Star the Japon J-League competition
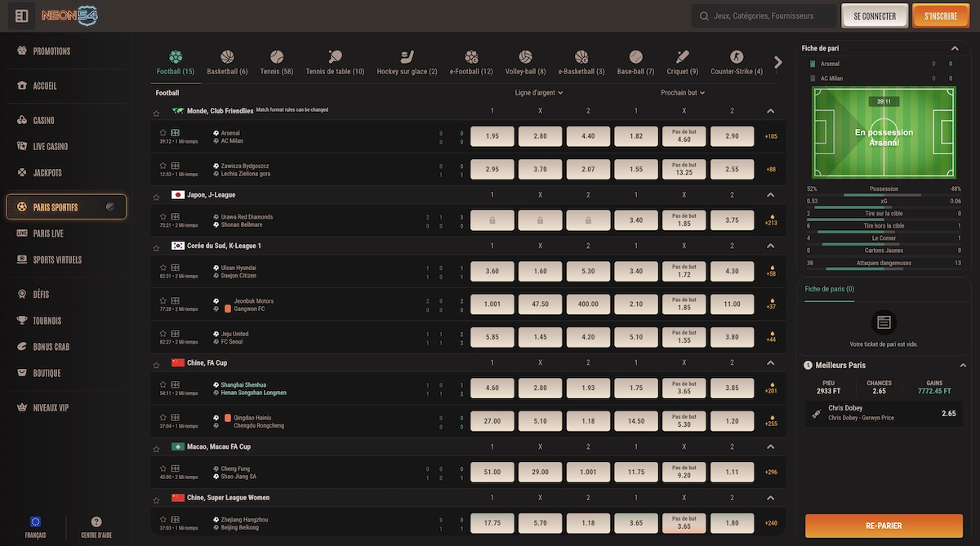Image resolution: width=980 pixels, height=546 pixels. 156,196
